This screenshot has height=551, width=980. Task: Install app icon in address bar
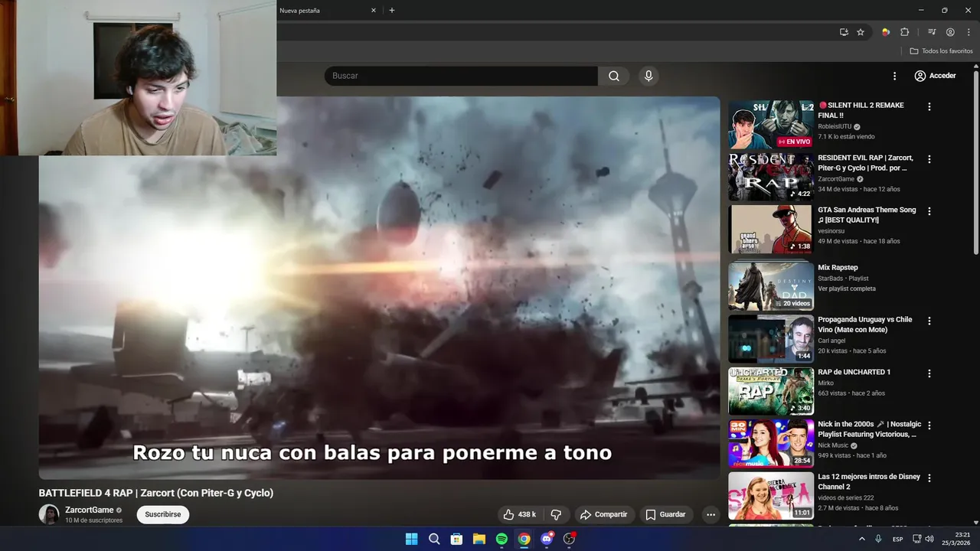[844, 32]
